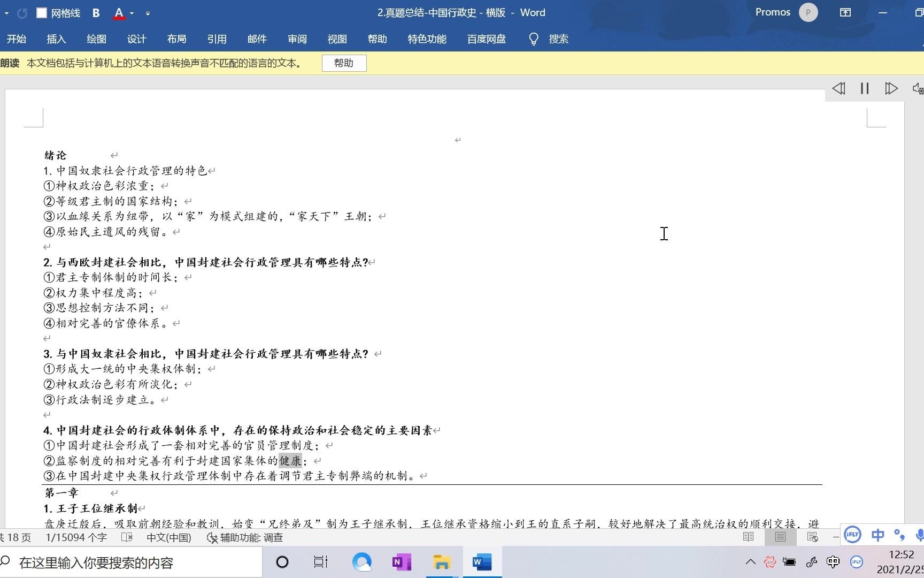Click the Windows taskbar search field
The height and width of the screenshot is (578, 924).
pos(131,562)
